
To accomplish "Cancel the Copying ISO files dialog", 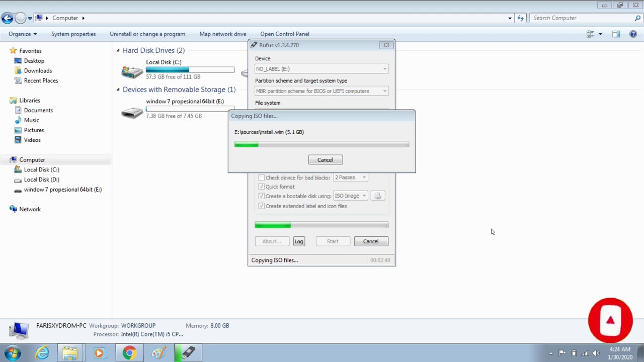I will point(325,160).
